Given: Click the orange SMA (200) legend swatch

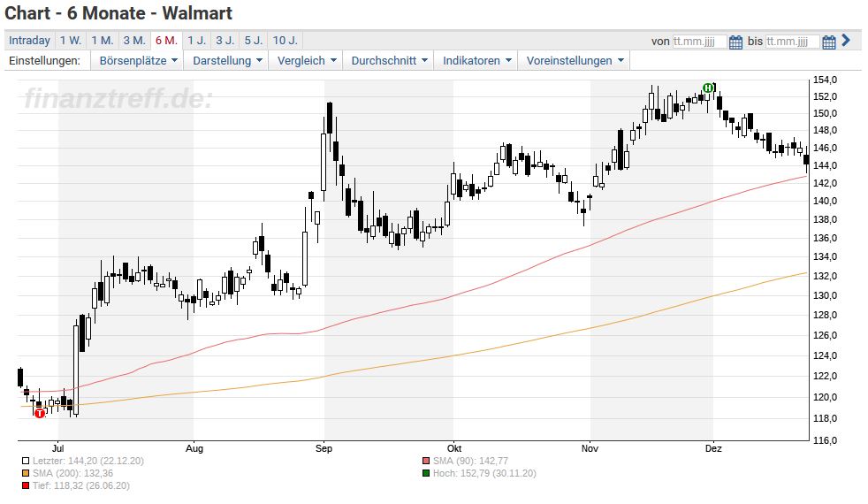Looking at the screenshot, I should (26, 474).
